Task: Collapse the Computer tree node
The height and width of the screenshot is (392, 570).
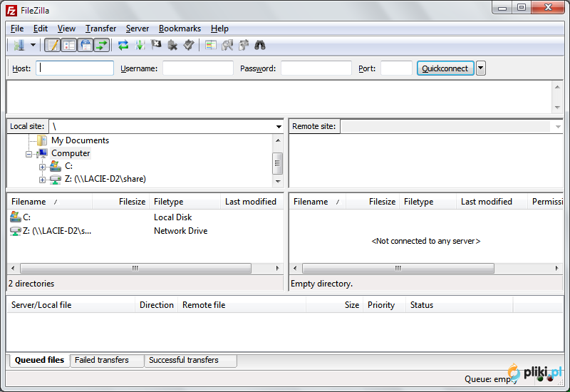Action: [28, 154]
